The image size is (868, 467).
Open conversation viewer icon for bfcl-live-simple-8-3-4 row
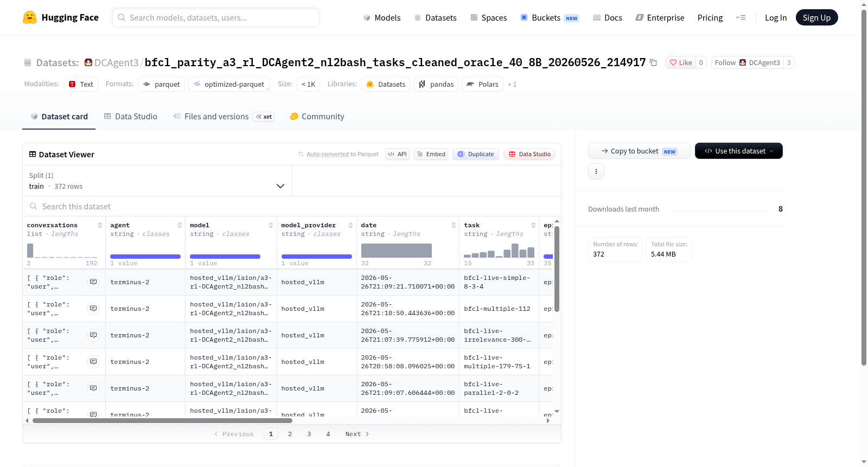(93, 282)
